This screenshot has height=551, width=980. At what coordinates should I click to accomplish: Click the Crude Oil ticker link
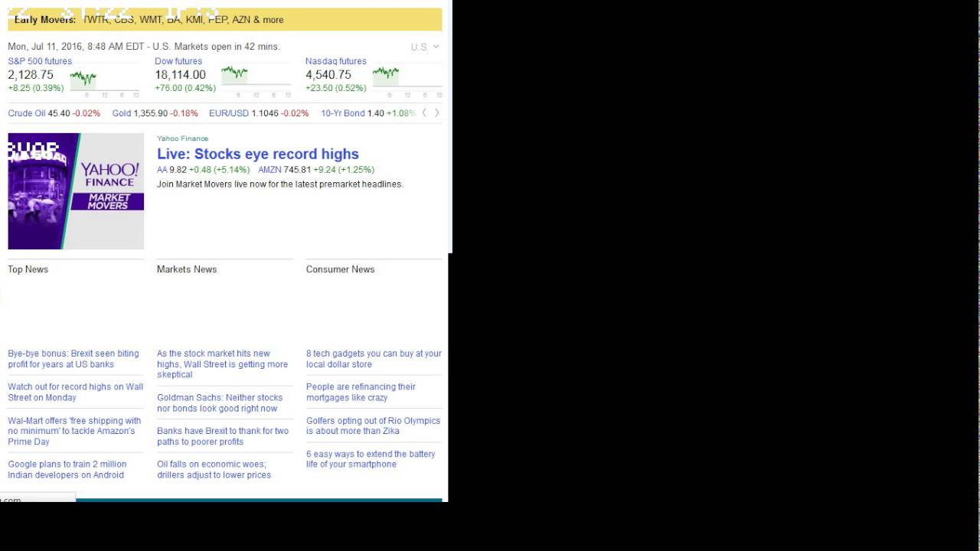pyautogui.click(x=27, y=113)
